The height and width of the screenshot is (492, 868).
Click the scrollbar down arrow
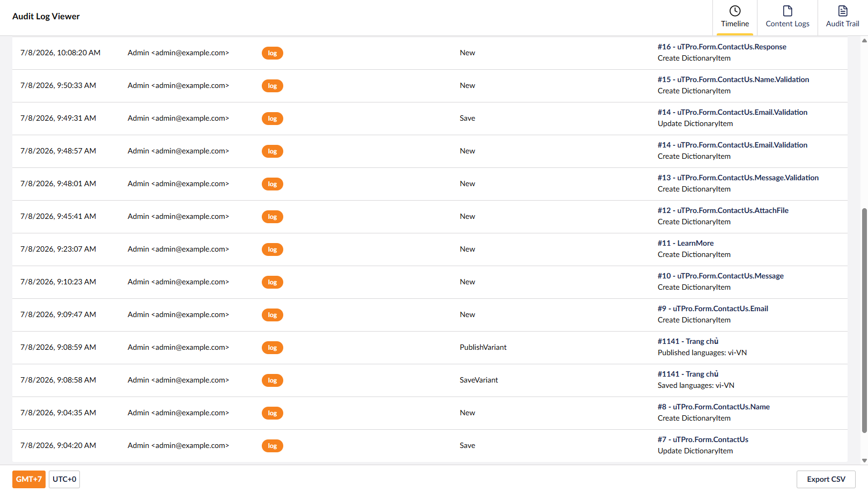tap(864, 460)
